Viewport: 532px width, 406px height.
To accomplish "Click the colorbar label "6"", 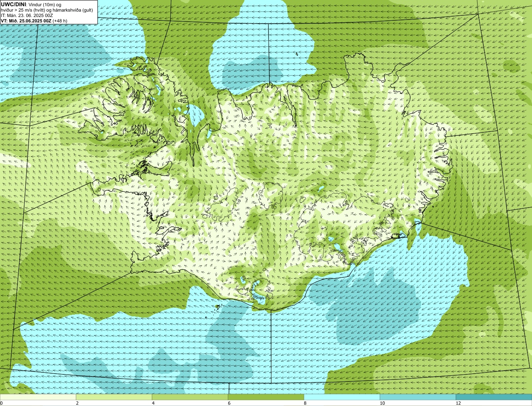I will 229,403.
